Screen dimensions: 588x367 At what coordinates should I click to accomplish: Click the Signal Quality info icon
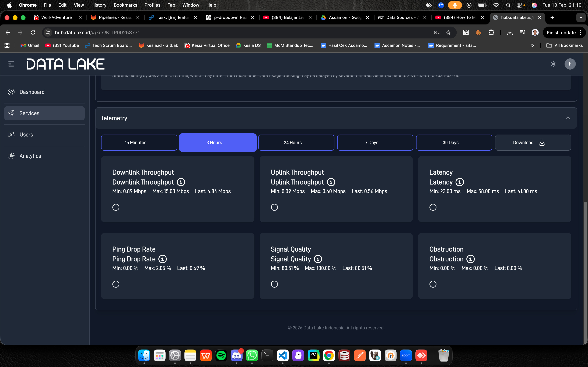click(x=318, y=259)
